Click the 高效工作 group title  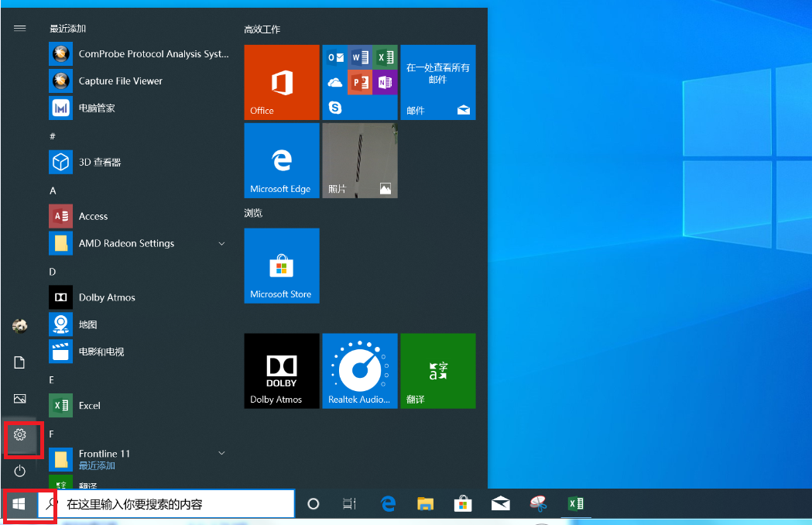click(x=262, y=29)
